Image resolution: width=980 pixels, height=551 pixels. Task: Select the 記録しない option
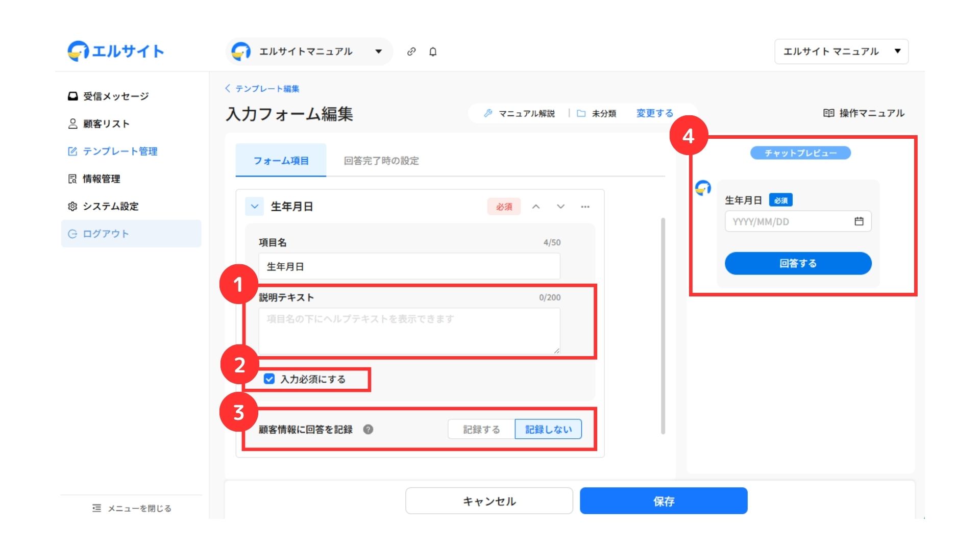pos(548,430)
